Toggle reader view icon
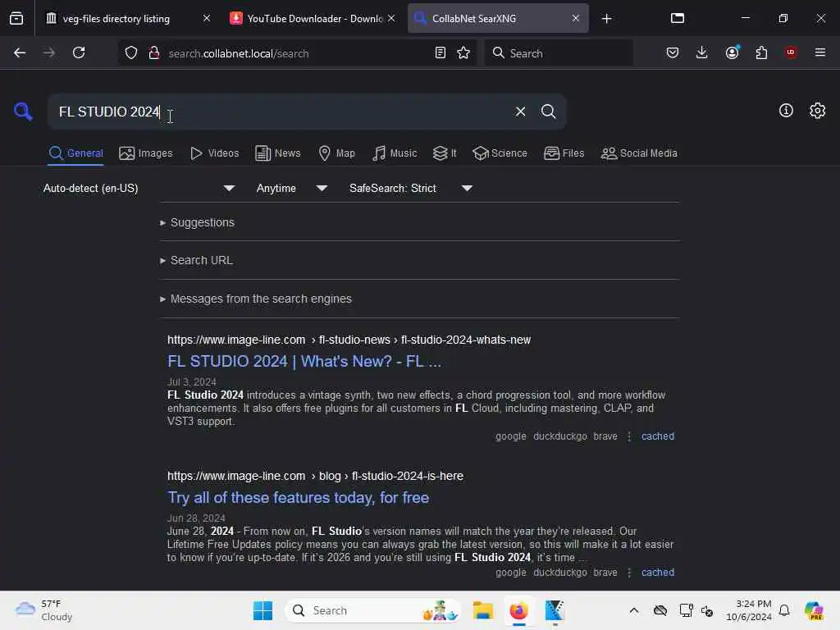The image size is (840, 630). coord(441,53)
